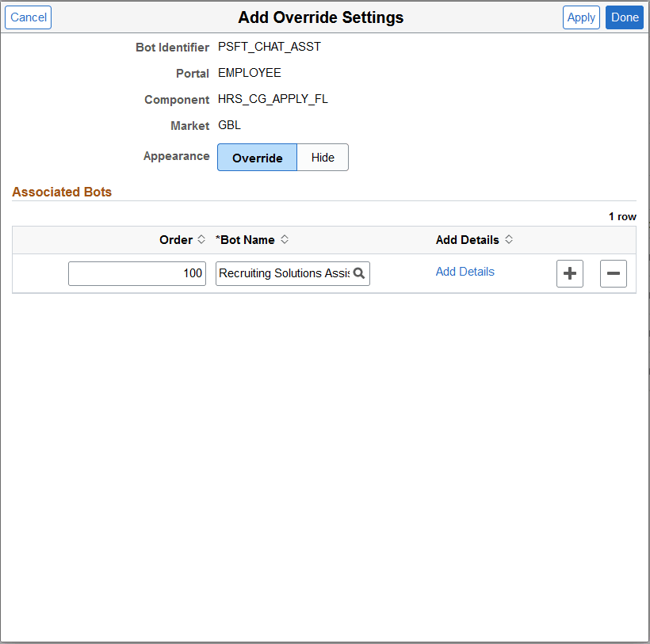
Task: Select the Override appearance option
Action: point(257,157)
